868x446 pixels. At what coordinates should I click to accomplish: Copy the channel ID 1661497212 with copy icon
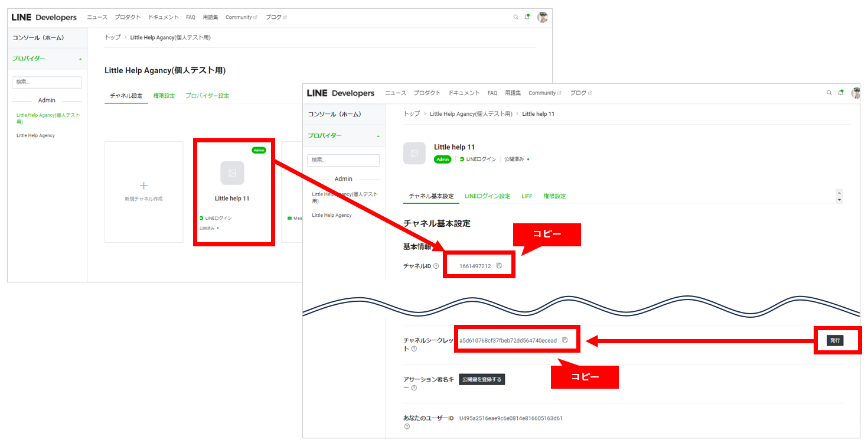point(499,266)
